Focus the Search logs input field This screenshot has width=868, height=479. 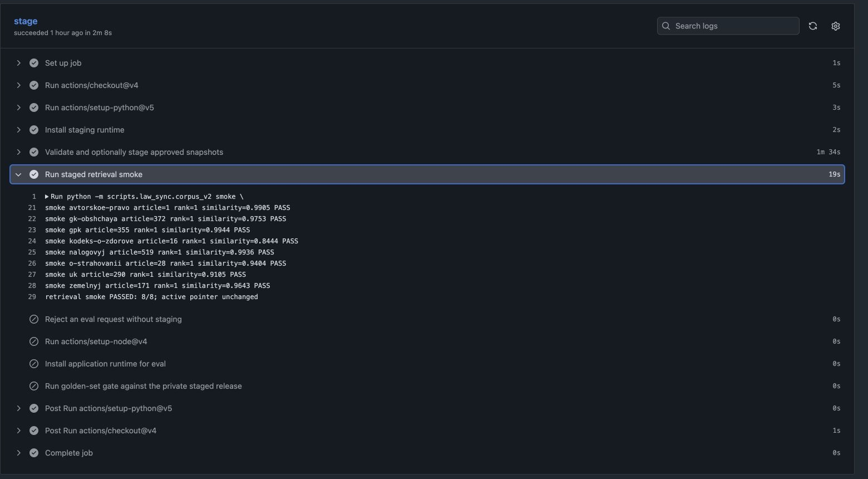point(728,26)
